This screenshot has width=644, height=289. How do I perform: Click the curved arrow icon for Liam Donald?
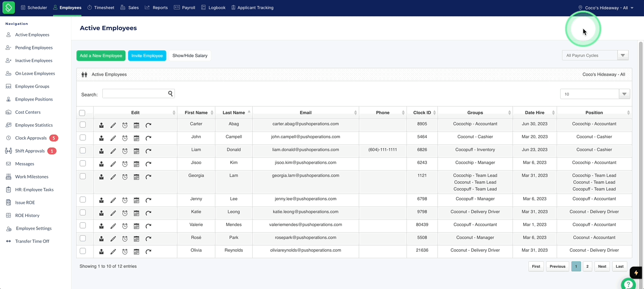click(x=148, y=151)
